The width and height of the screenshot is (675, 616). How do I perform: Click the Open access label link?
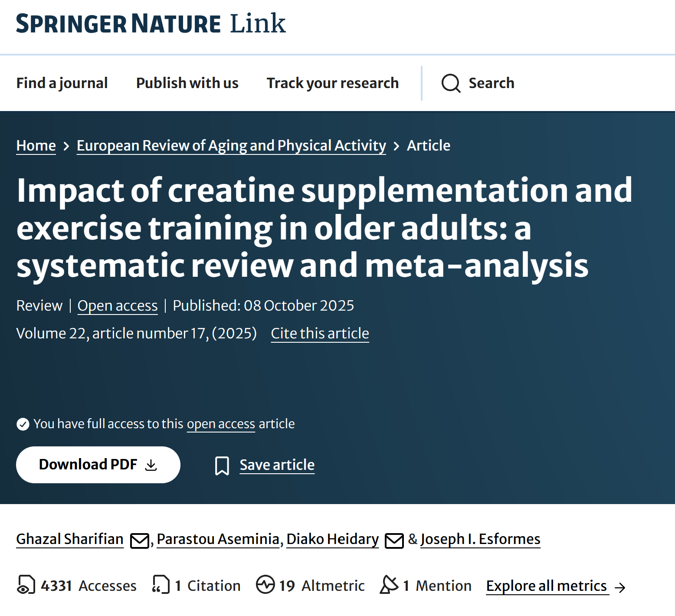click(x=118, y=306)
